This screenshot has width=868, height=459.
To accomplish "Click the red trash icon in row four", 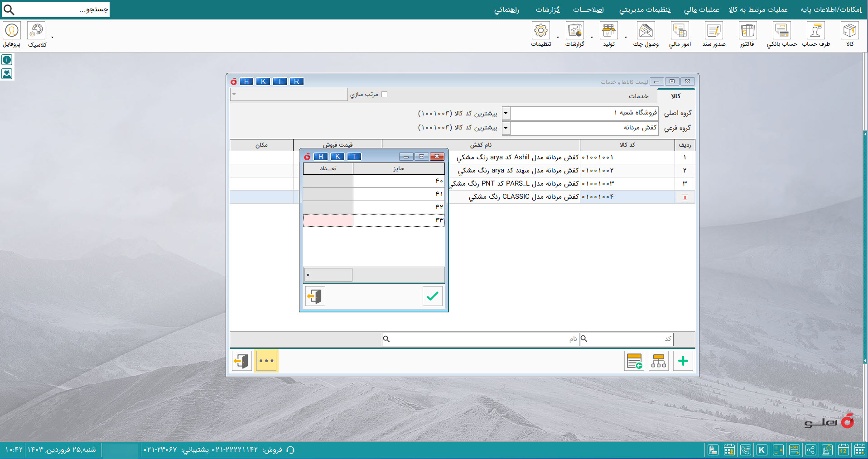I will point(685,197).
